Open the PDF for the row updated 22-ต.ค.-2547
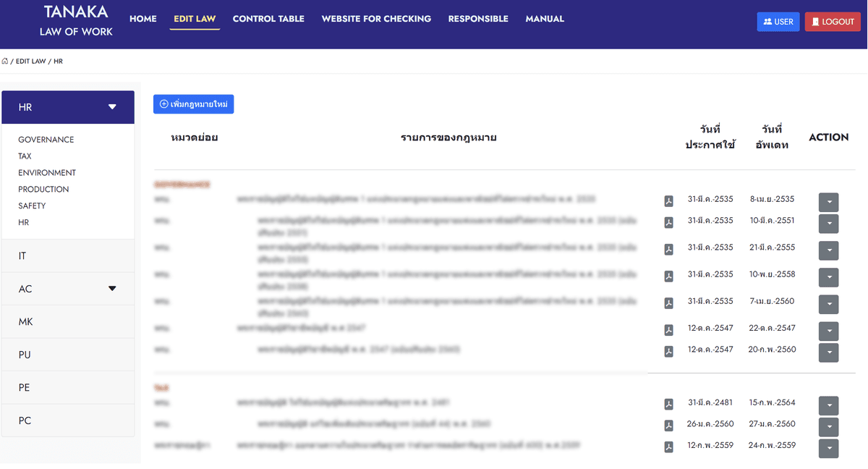The height and width of the screenshot is (469, 868). 669,330
